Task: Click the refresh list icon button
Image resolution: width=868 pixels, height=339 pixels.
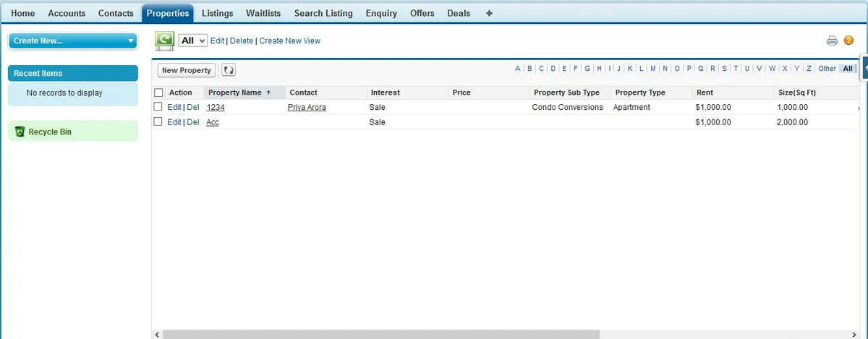Action: tap(229, 70)
